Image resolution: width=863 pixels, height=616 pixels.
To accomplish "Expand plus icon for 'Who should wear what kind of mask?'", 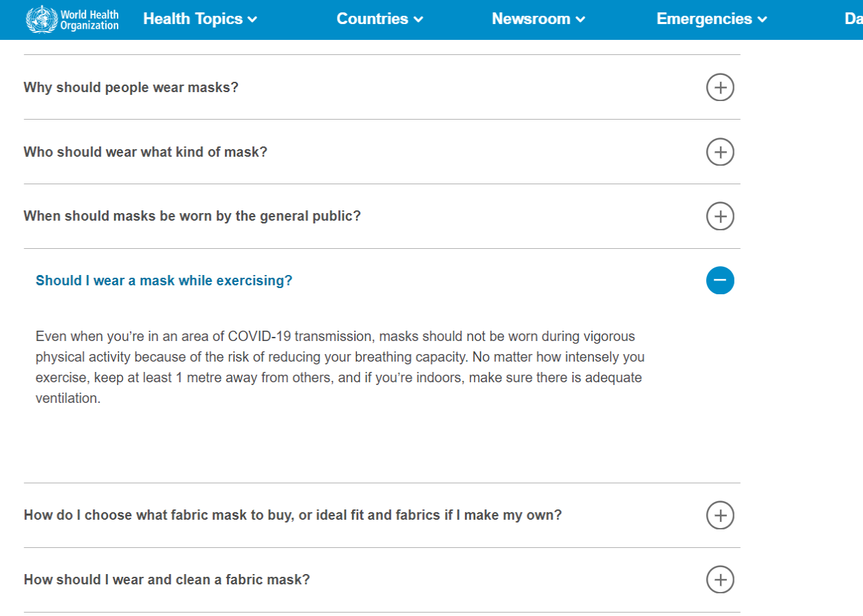I will (x=720, y=152).
